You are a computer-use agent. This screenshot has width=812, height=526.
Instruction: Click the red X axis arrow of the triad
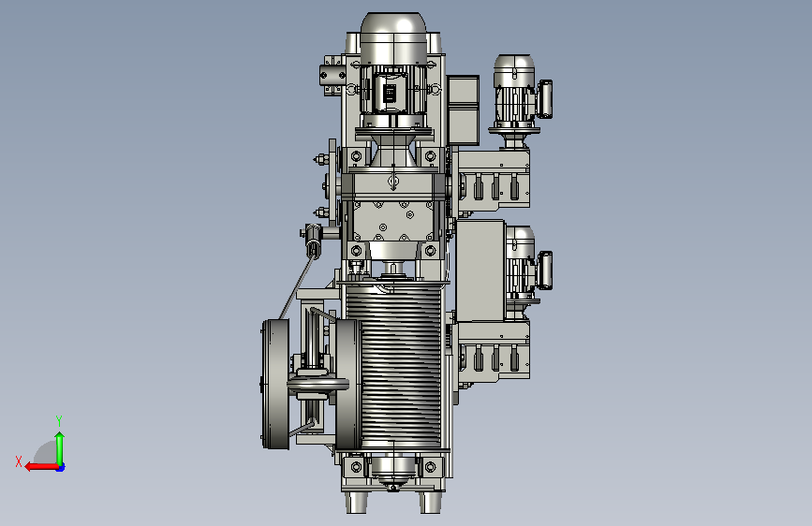(41, 467)
